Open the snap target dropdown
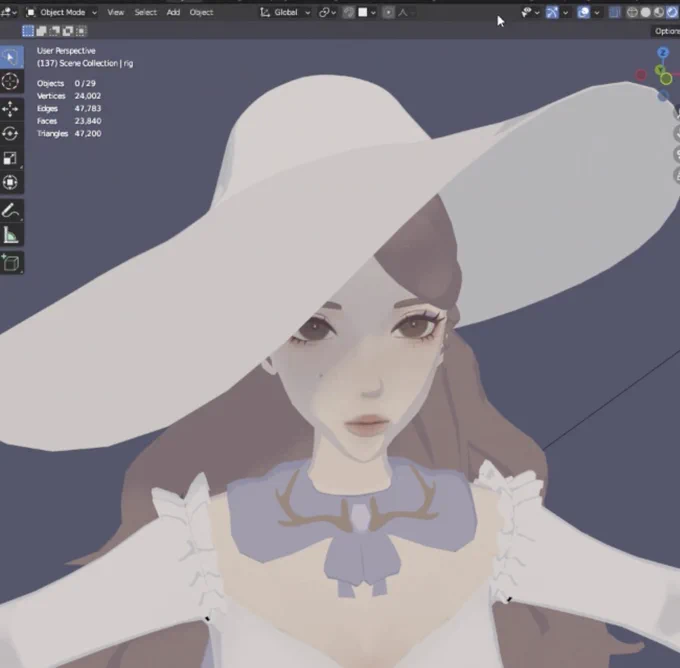680x668 pixels. (366, 13)
